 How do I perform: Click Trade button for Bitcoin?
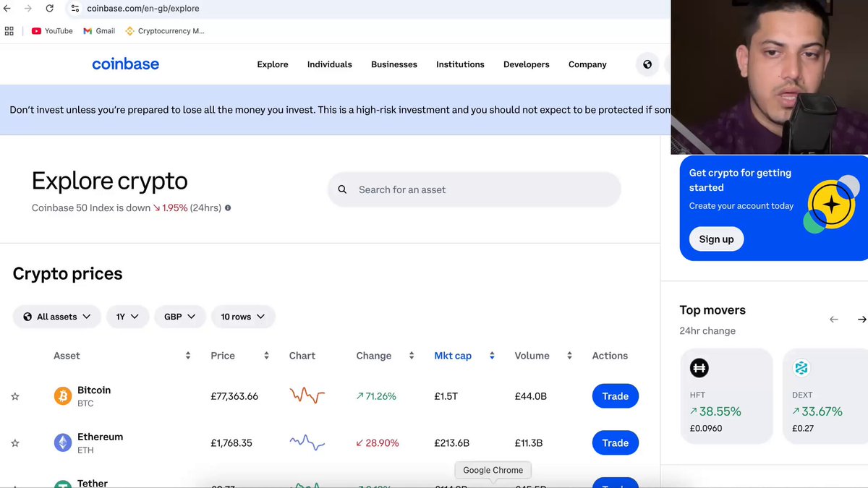(x=616, y=396)
